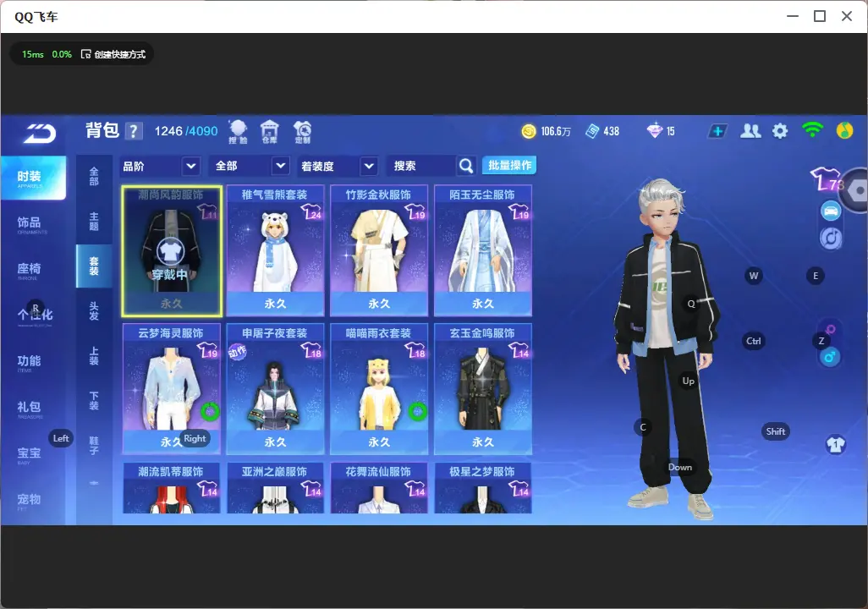Switch to the 上装 sub-category tab
The width and height of the screenshot is (868, 609).
point(94,355)
